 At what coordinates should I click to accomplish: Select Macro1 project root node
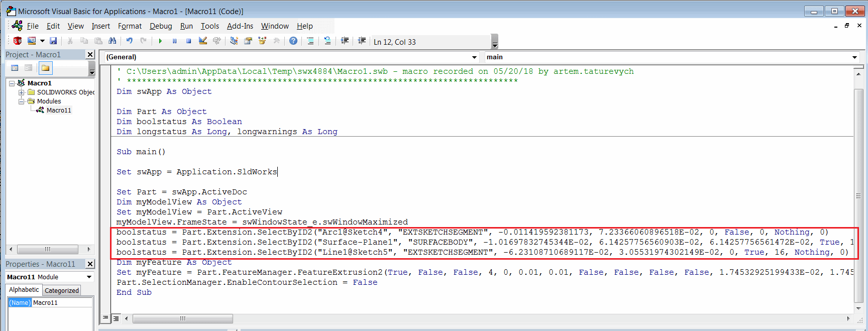click(39, 83)
